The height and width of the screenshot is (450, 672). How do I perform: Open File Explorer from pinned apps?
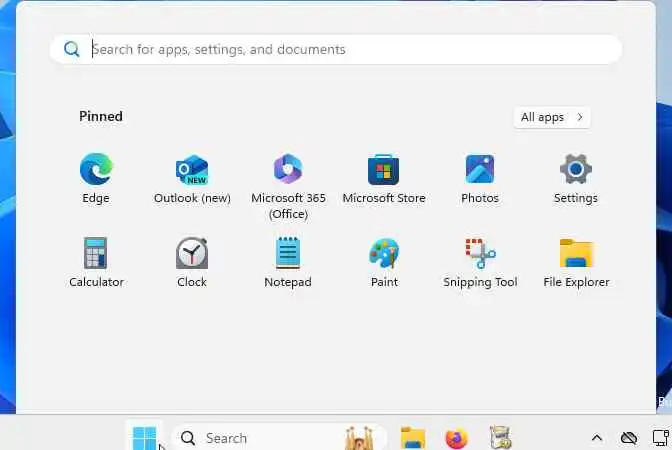pyautogui.click(x=576, y=262)
